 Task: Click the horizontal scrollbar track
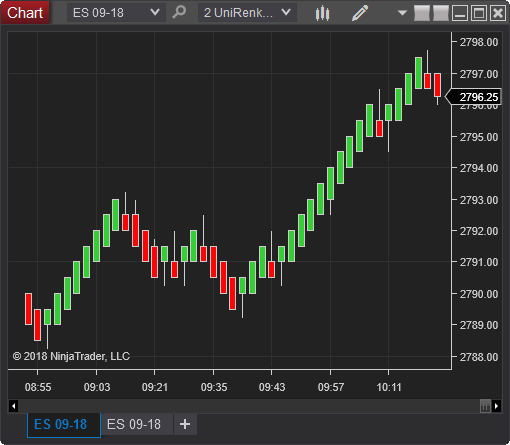point(249,406)
